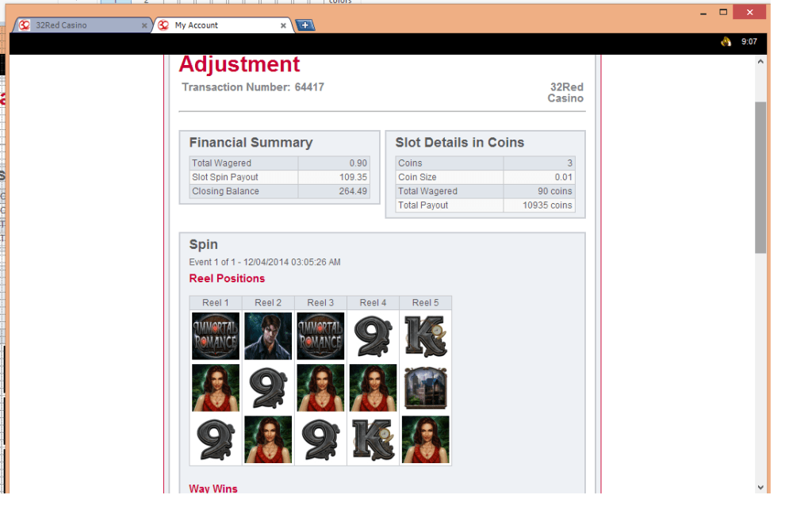Click the red-dress woman at bottom of Reel 2
Viewport: 812px width, 506px height.
pos(268,439)
